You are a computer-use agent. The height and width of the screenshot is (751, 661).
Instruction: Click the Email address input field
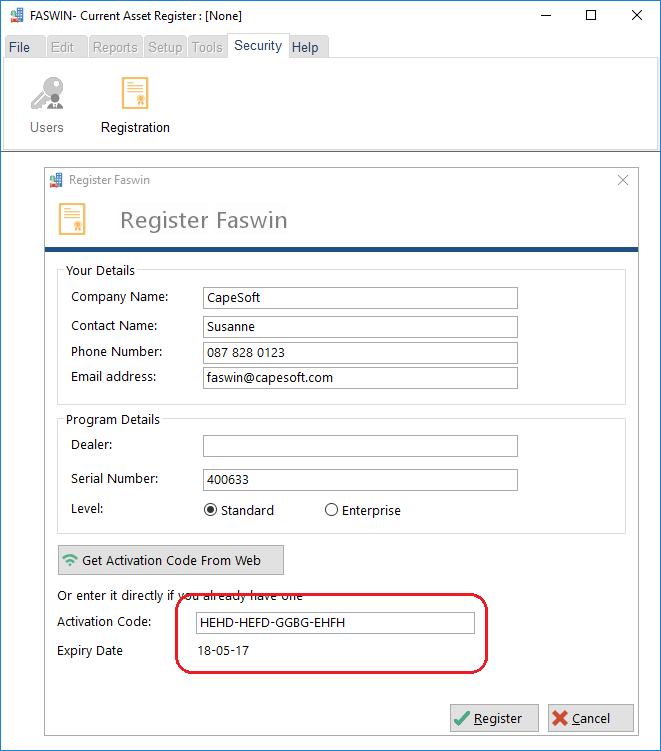360,378
